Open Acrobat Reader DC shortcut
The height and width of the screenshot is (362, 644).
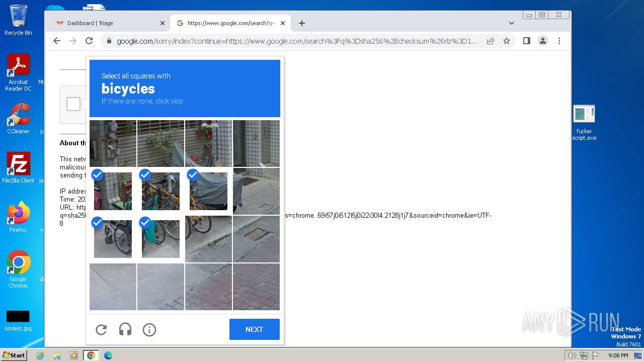click(18, 72)
